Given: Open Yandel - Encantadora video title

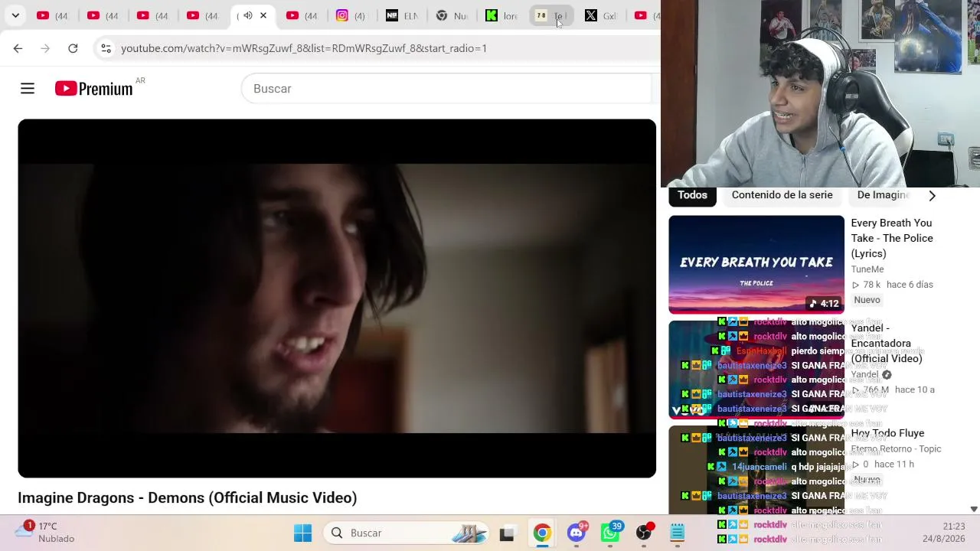Looking at the screenshot, I should (886, 344).
